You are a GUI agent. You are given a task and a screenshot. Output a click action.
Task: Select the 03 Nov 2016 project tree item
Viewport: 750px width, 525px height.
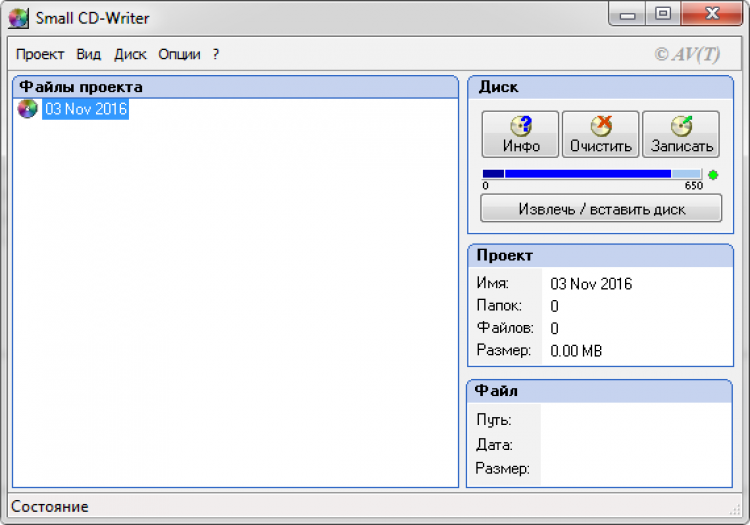[86, 109]
